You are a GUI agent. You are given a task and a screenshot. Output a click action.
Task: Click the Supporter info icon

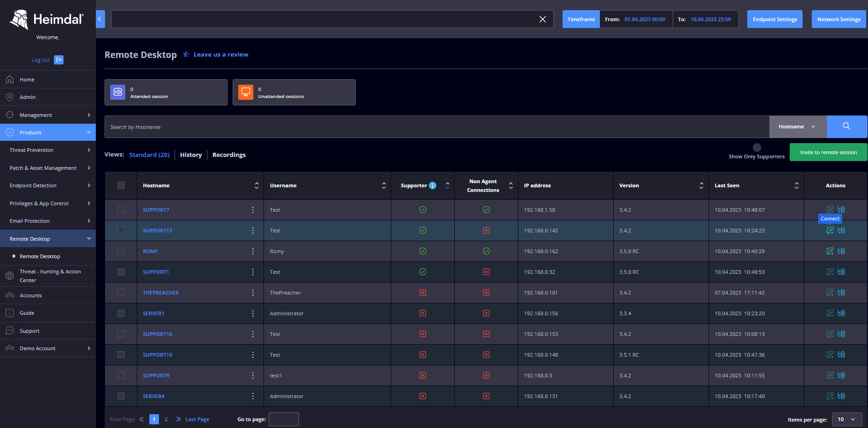433,185
